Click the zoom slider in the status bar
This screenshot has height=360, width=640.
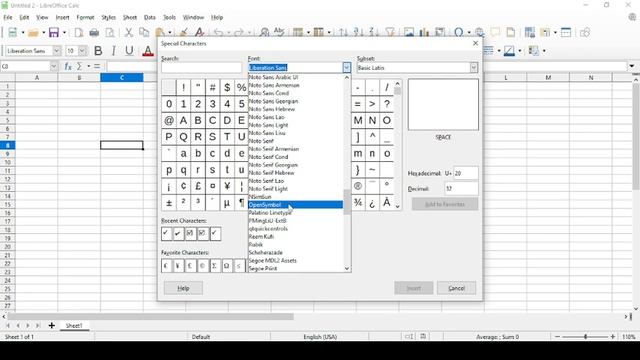click(585, 337)
